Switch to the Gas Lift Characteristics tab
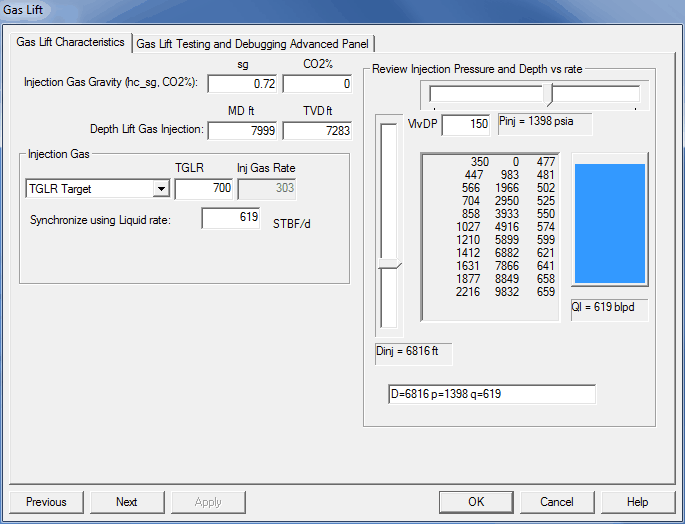The image size is (685, 524). coord(70,42)
